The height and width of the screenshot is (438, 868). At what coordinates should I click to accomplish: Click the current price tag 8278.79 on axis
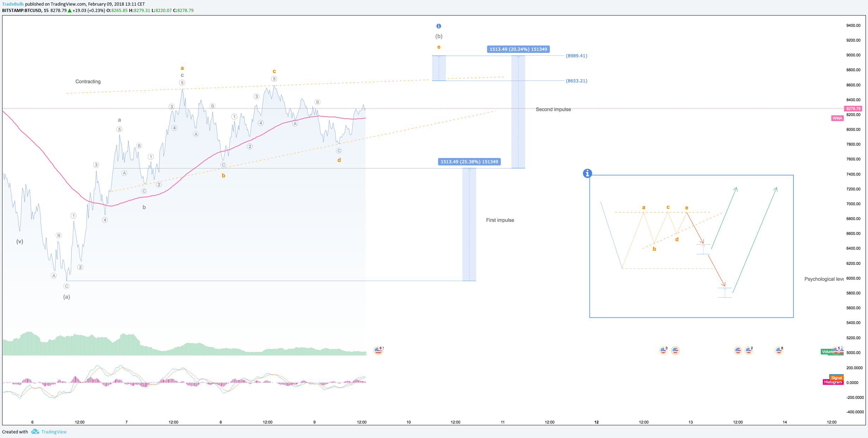[853, 109]
